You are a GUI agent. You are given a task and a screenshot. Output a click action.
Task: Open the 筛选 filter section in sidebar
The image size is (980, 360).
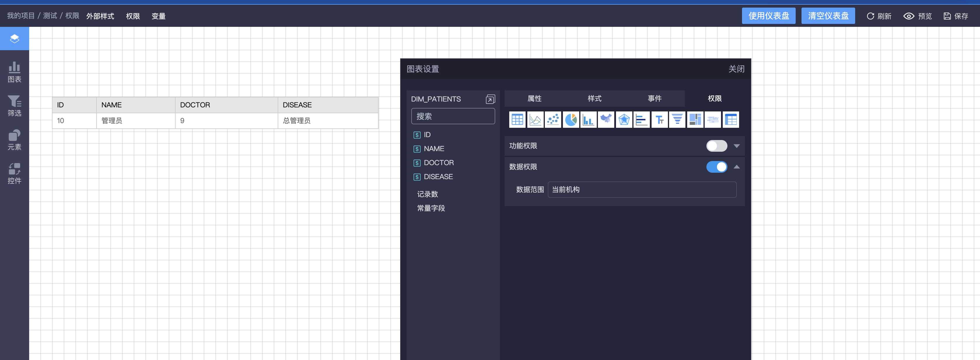tap(15, 106)
